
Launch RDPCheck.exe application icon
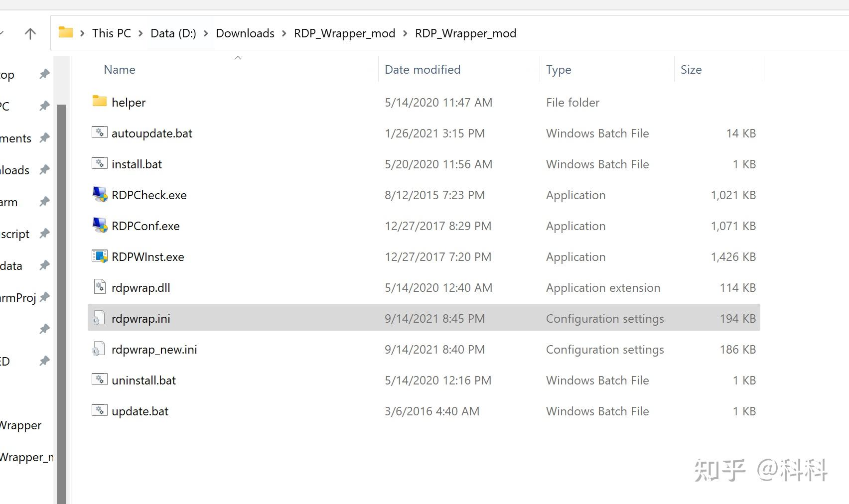click(x=99, y=194)
